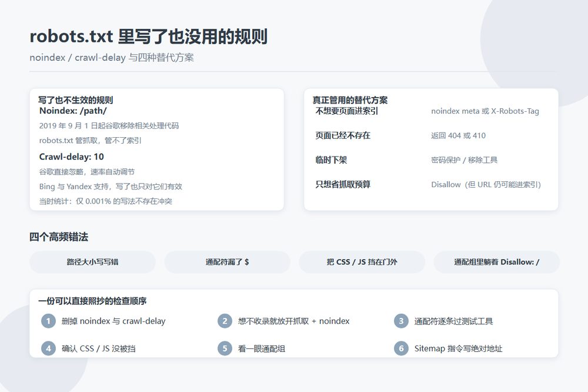Click the step text 想不收录就放开抓取 + noindex
Image resolution: width=588 pixels, height=392 pixels.
(293, 321)
